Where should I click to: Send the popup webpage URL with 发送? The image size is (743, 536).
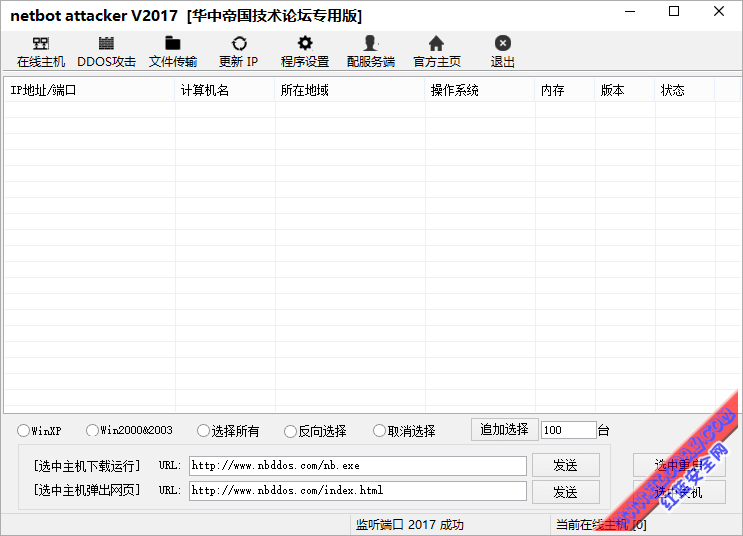tap(566, 492)
